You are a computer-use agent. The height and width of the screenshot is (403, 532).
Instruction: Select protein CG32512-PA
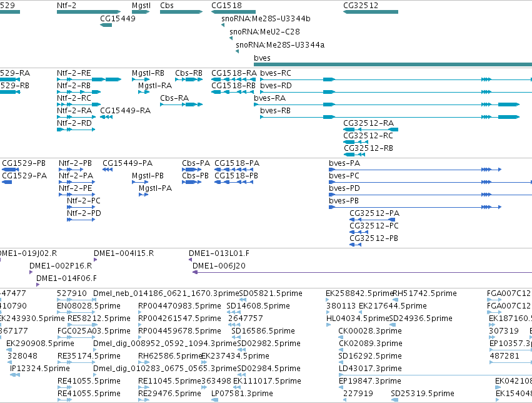point(372,220)
